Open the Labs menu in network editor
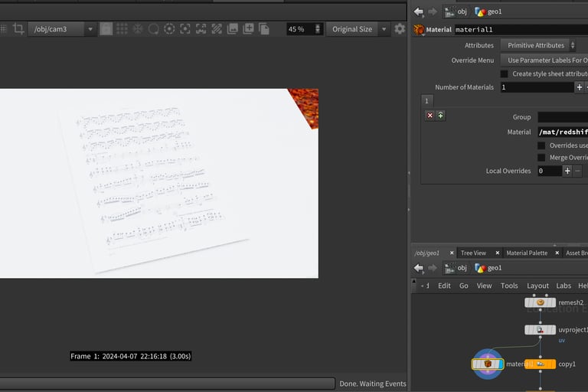 click(563, 286)
